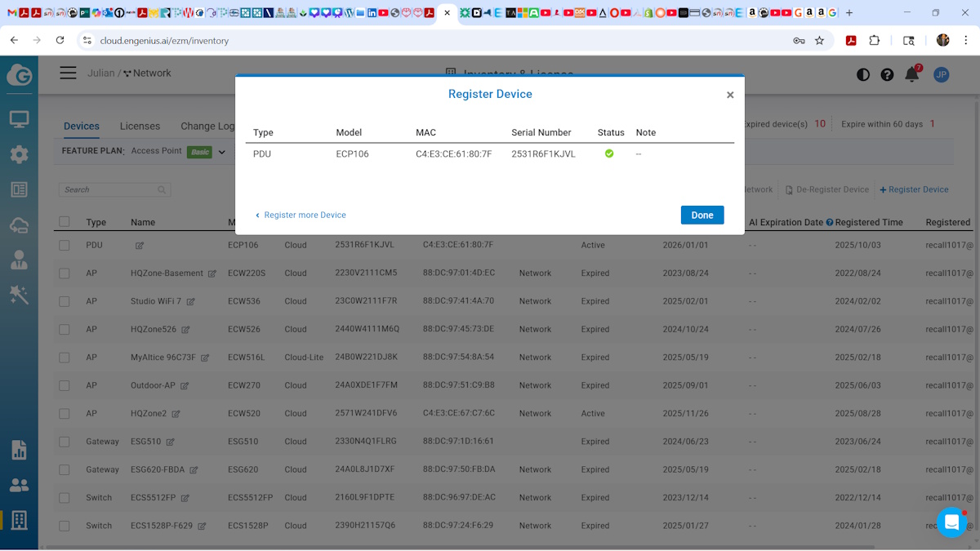The width and height of the screenshot is (980, 551).
Task: Open notifications bell icon
Action: pyautogui.click(x=911, y=74)
